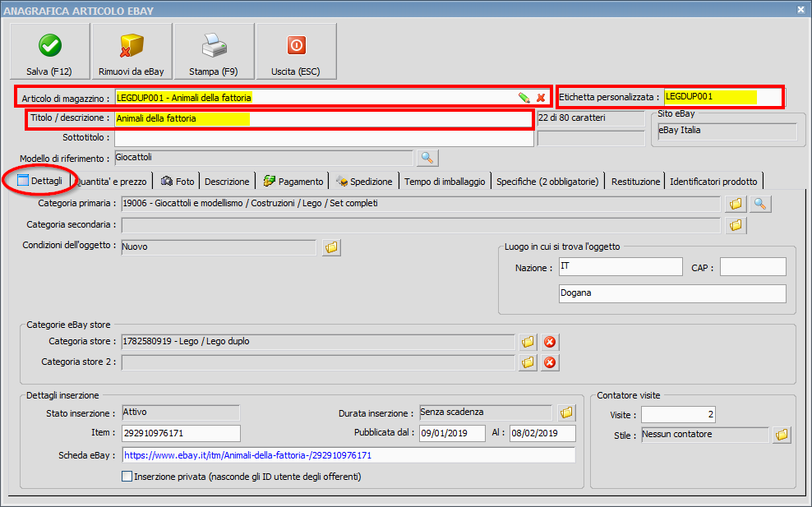The width and height of the screenshot is (812, 507).
Task: Remove Categoria store 2 with red icon
Action: [x=550, y=362]
